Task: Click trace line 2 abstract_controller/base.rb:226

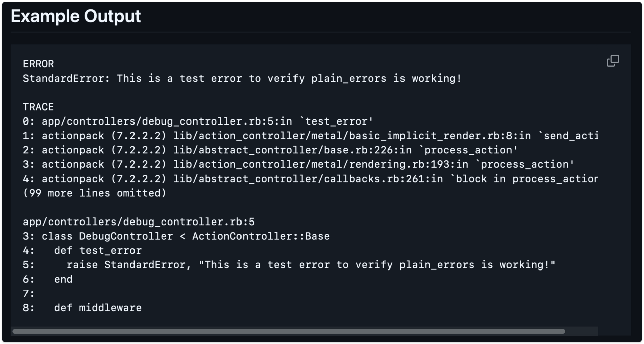Action: [270, 150]
